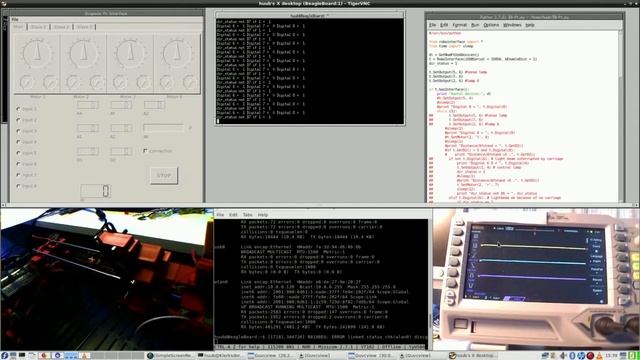Screen dimensions: 640x360
Task: Open File menu in Python IDLE window
Action: pyautogui.click(x=433, y=25)
